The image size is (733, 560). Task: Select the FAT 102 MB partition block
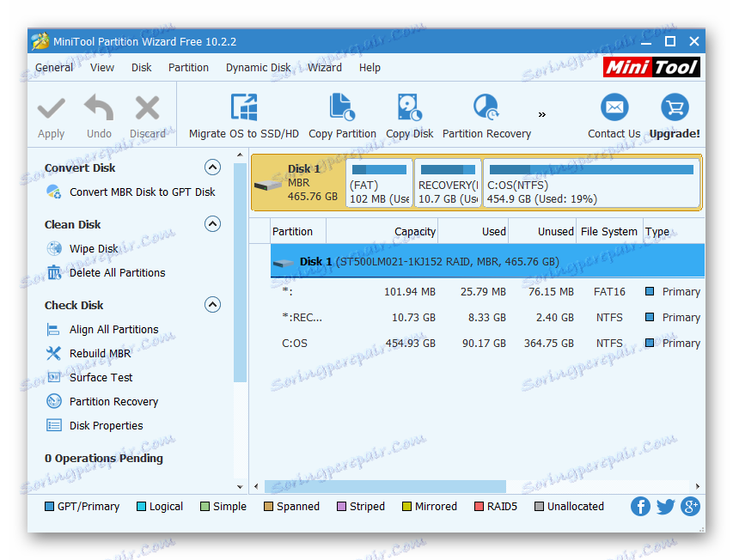pyautogui.click(x=379, y=183)
